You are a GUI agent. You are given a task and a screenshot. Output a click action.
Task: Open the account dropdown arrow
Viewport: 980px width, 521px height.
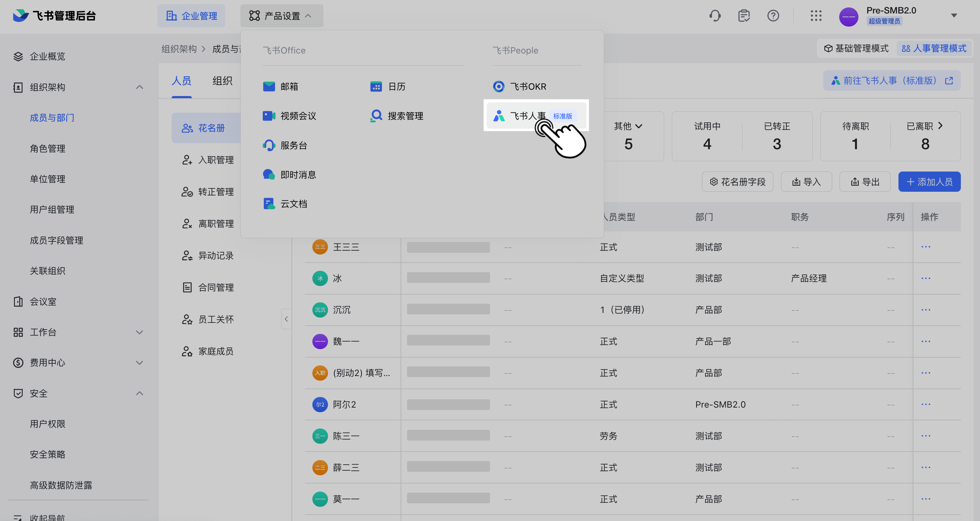coord(954,16)
